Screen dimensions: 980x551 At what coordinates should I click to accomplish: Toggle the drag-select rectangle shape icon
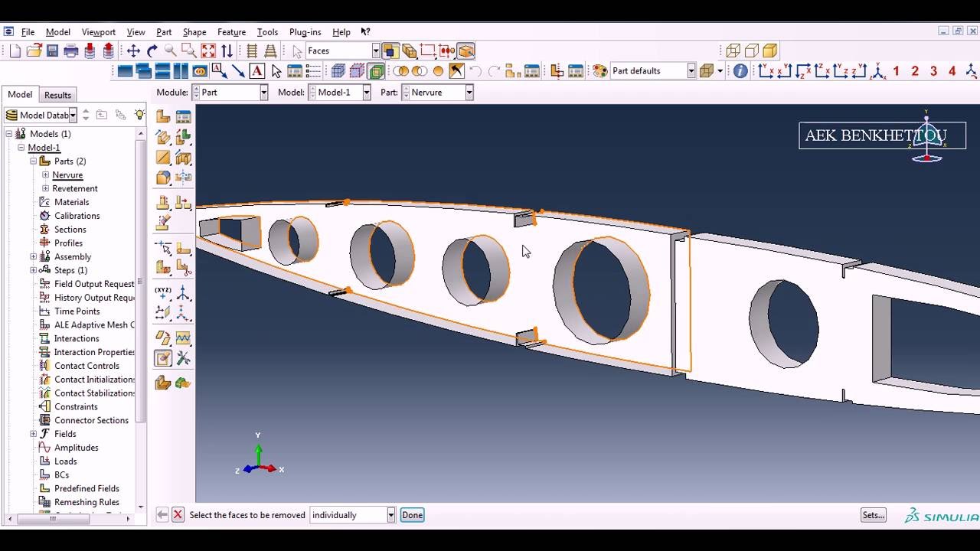coord(427,51)
